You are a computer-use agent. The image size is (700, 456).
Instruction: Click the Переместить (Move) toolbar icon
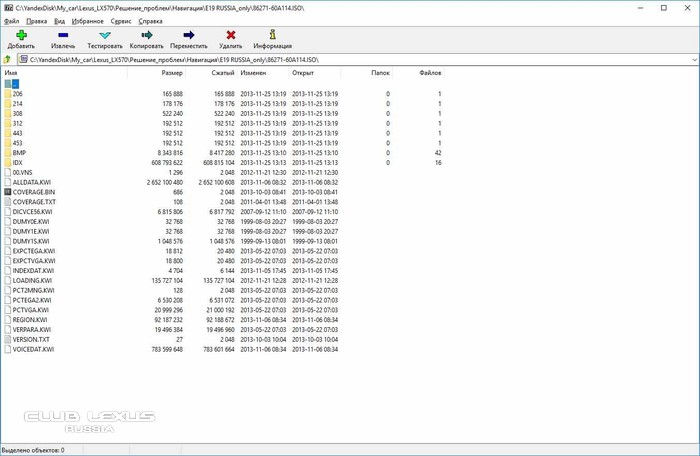189,36
